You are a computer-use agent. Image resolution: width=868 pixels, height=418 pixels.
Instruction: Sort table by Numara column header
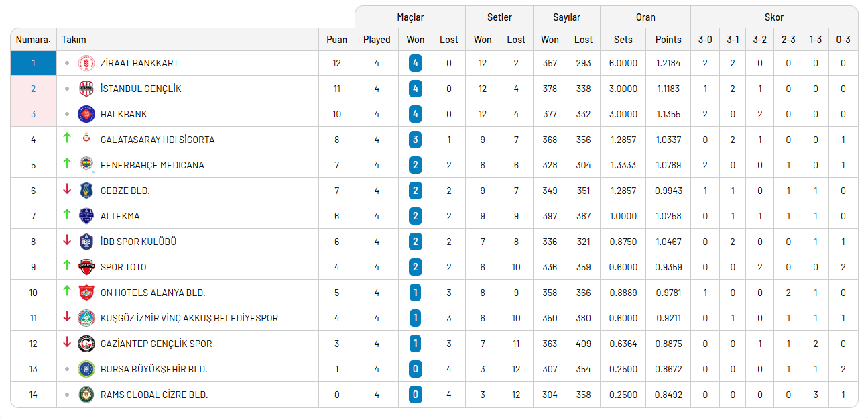point(34,40)
